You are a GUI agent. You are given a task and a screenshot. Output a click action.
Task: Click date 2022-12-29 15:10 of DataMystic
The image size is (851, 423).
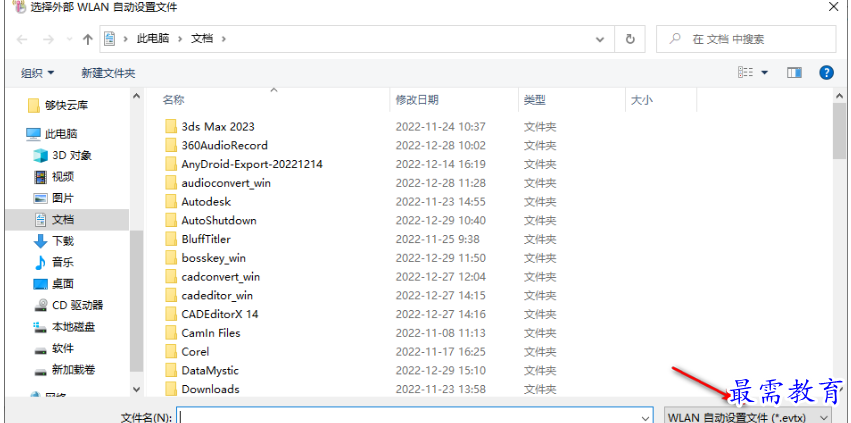(440, 371)
